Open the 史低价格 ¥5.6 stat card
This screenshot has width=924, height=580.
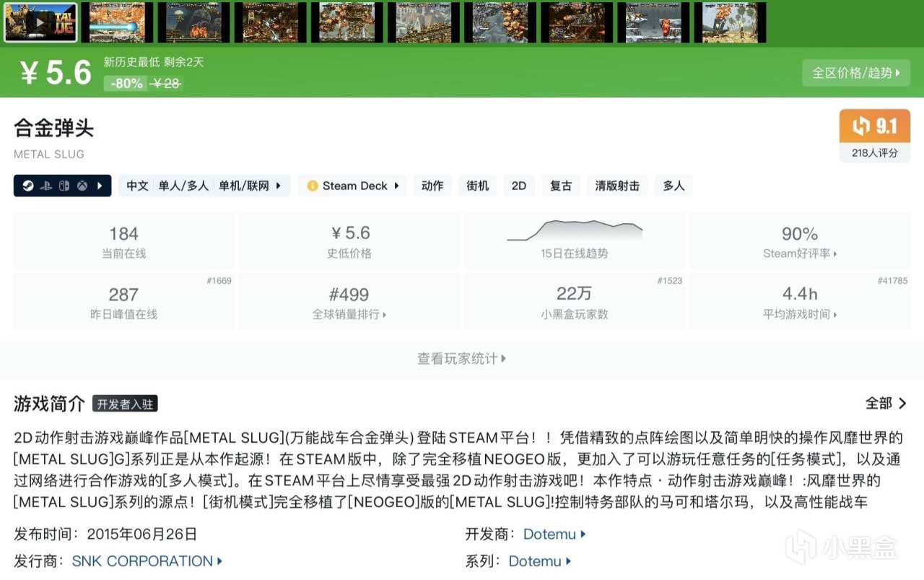(349, 241)
